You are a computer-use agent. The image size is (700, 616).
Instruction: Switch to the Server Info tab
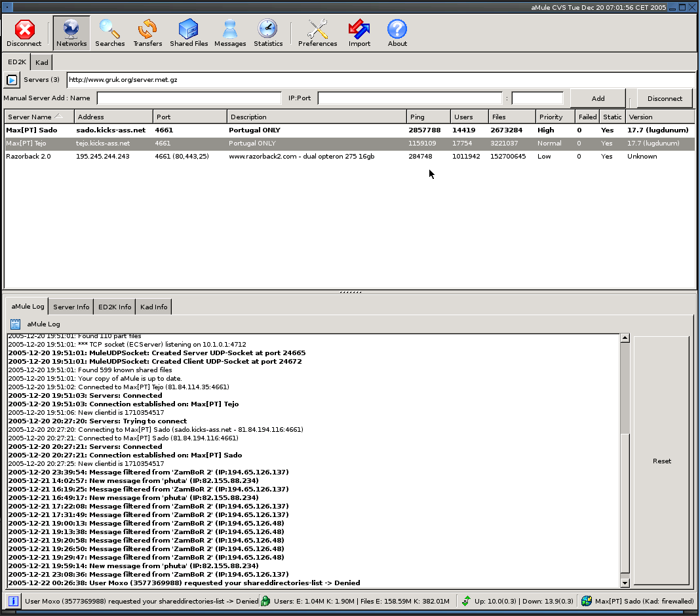[x=71, y=307]
